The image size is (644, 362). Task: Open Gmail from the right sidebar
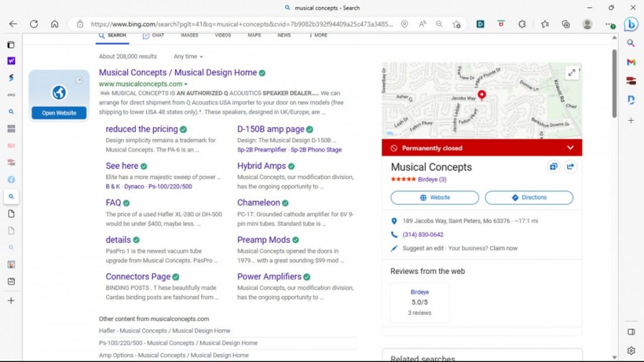[x=631, y=62]
